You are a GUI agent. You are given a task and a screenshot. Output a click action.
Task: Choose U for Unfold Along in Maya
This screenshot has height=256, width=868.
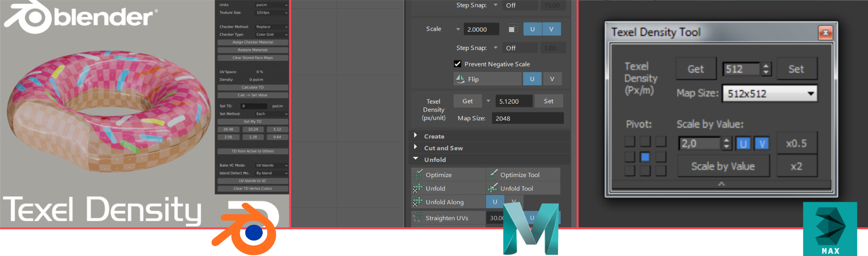(x=495, y=201)
